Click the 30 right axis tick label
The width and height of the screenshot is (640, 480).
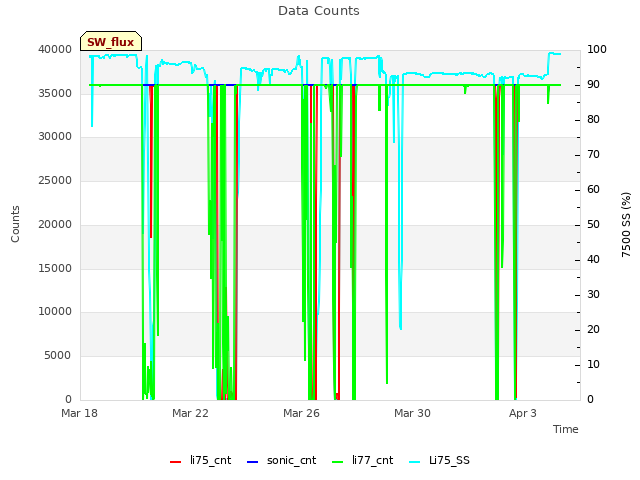point(593,295)
